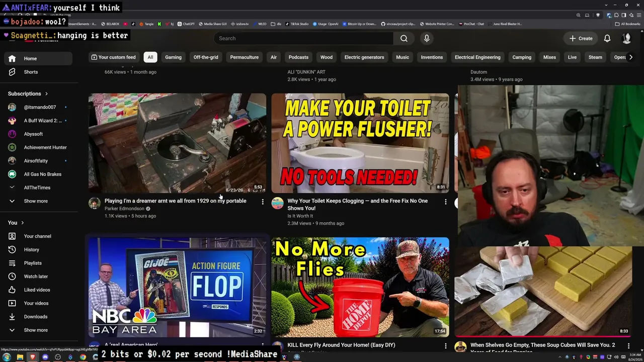The height and width of the screenshot is (362, 644).
Task: Open All Bookmarks folder
Action: pyautogui.click(x=627, y=24)
